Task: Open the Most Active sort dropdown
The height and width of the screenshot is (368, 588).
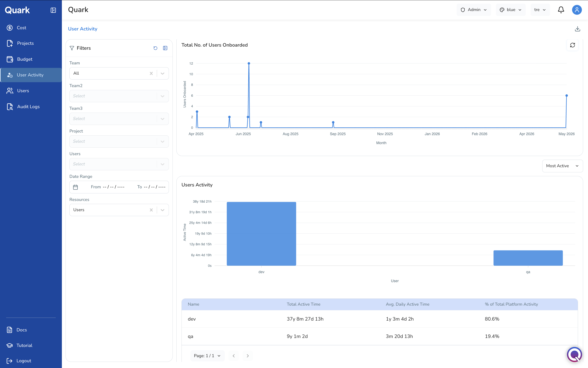Action: [x=562, y=166]
